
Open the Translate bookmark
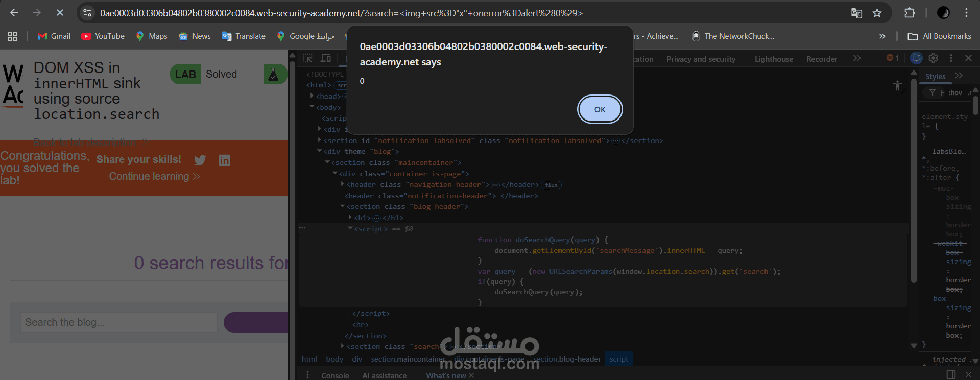(244, 36)
